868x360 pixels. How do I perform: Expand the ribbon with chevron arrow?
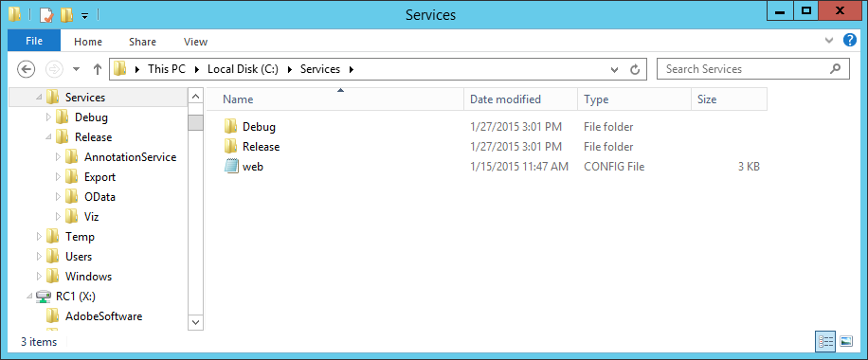point(829,41)
